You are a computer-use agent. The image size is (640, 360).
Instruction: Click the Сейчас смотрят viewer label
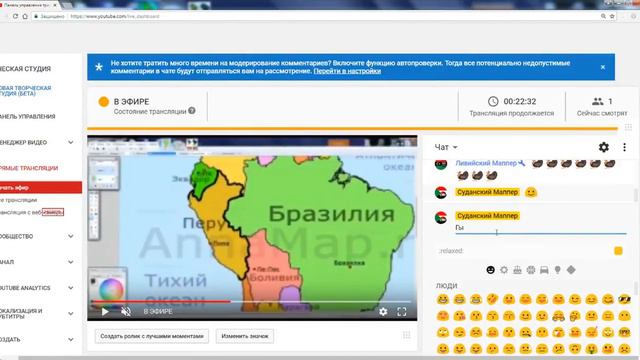point(602,113)
